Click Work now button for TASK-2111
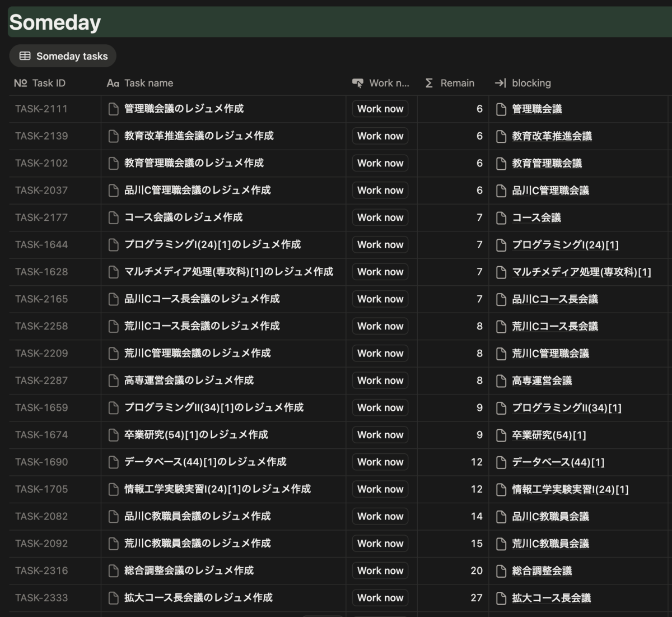The image size is (672, 617). pyautogui.click(x=380, y=109)
